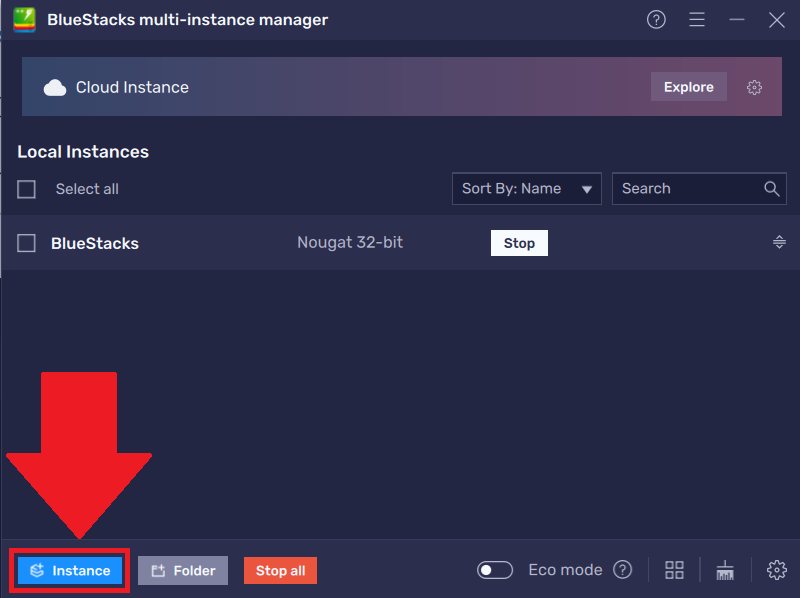Click the Cloud Instance label
The width and height of the screenshot is (800, 598).
[x=132, y=87]
